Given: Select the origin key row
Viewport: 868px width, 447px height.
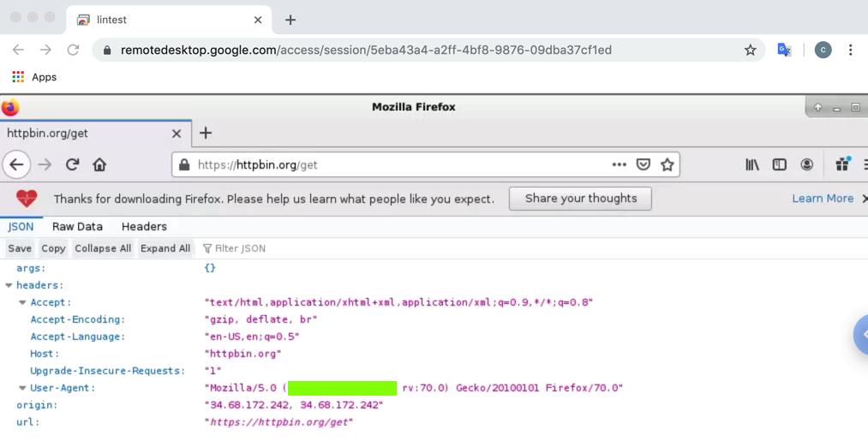Looking at the screenshot, I should [x=37, y=405].
